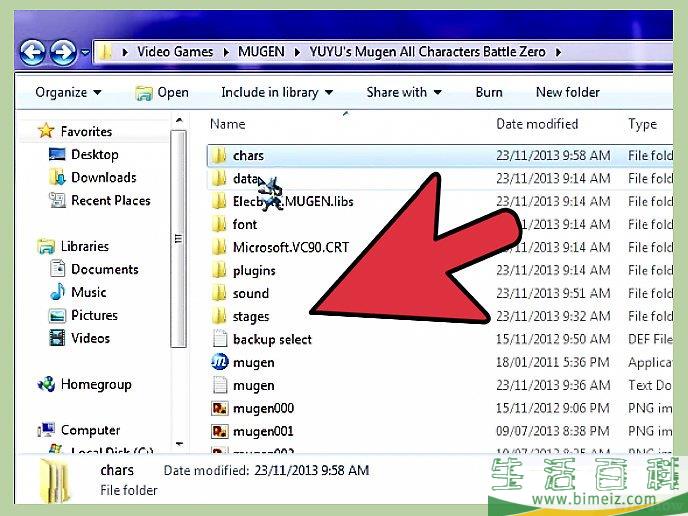Image resolution: width=688 pixels, height=516 pixels.
Task: Sort by Date modified column header
Action: click(x=537, y=124)
